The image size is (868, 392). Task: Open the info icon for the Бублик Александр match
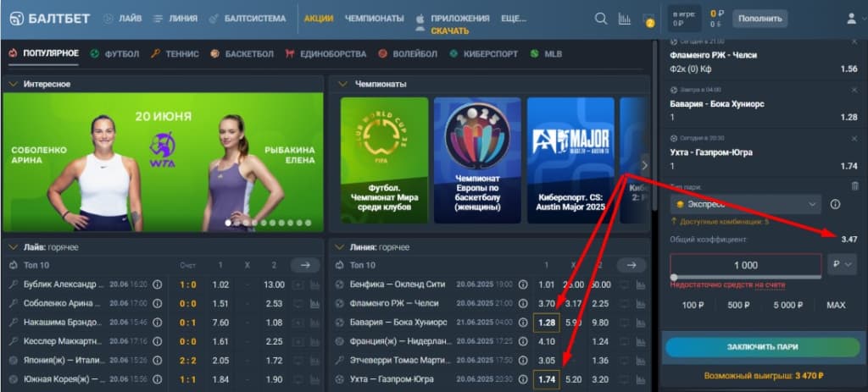(157, 284)
